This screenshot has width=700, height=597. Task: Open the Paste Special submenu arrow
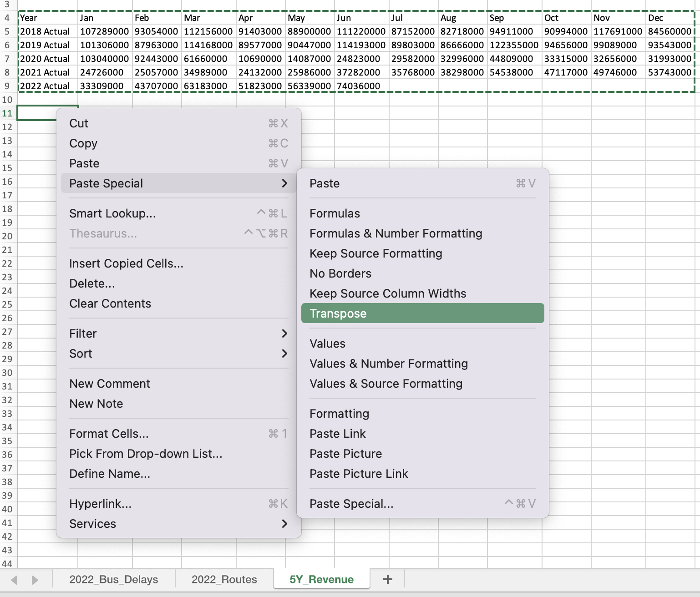286,183
